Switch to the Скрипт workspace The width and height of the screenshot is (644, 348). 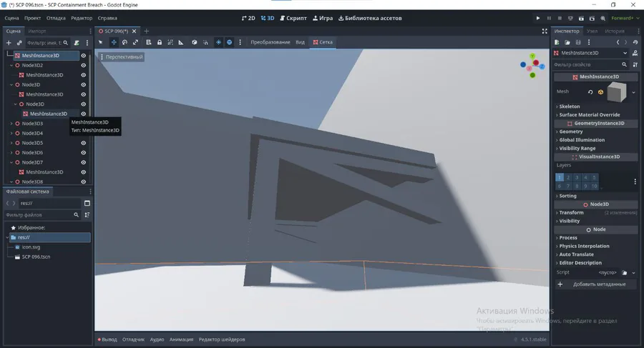293,18
